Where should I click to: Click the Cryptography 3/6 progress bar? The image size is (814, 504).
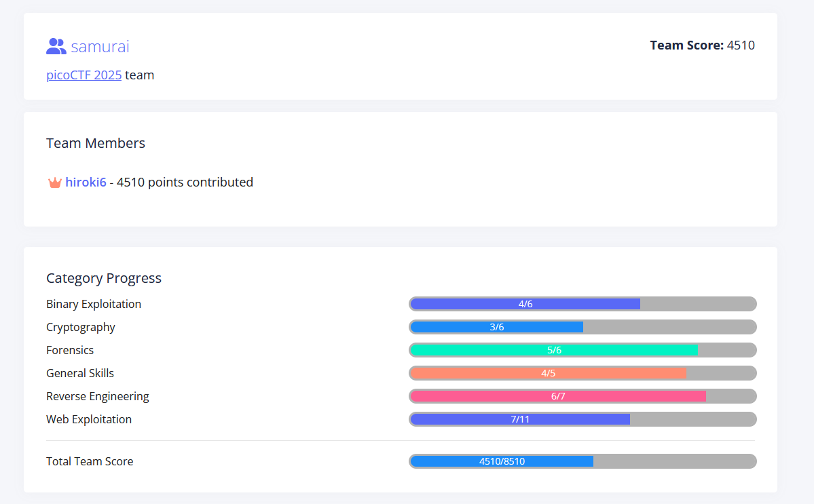(x=582, y=327)
